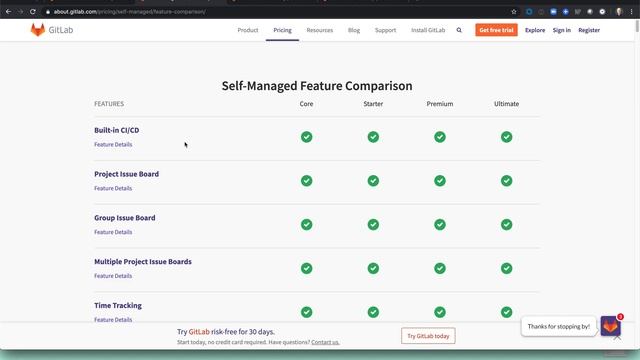This screenshot has height=360, width=640.
Task: Click the Get free trial button
Action: point(496,30)
